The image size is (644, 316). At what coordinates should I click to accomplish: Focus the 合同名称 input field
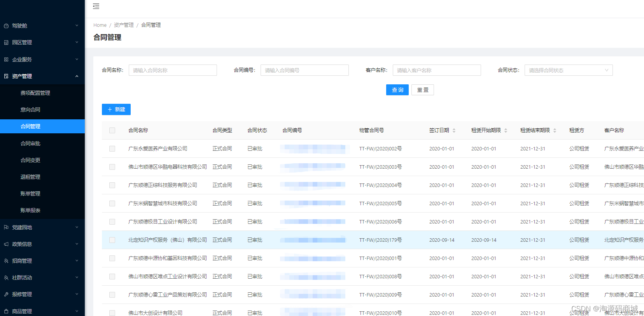[x=173, y=70]
